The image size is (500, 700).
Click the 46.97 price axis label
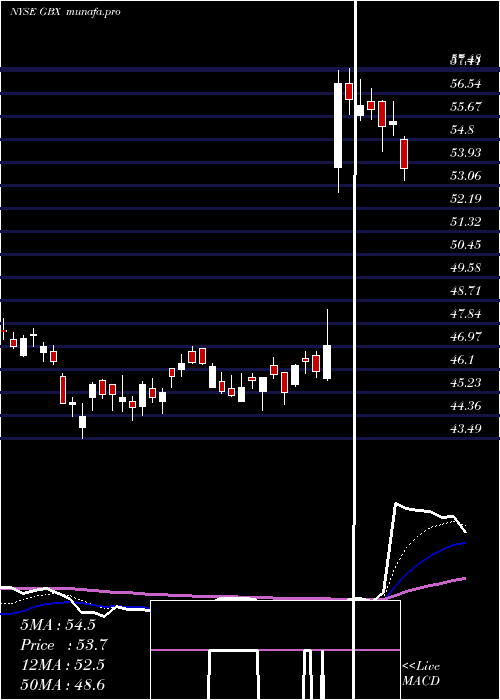(466, 336)
